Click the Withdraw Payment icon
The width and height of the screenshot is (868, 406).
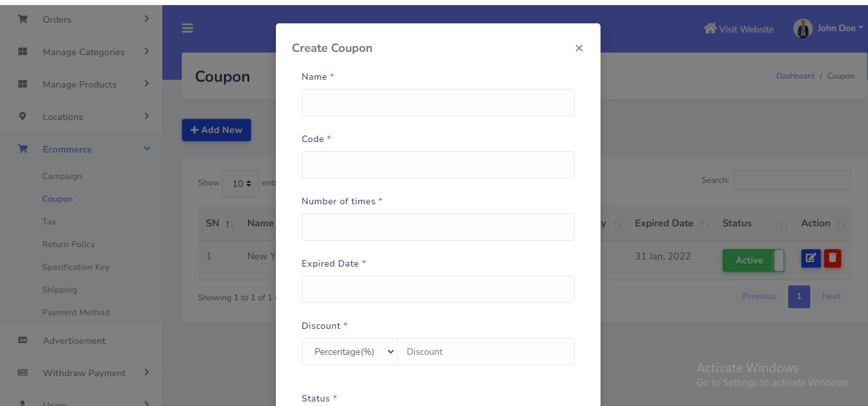23,373
